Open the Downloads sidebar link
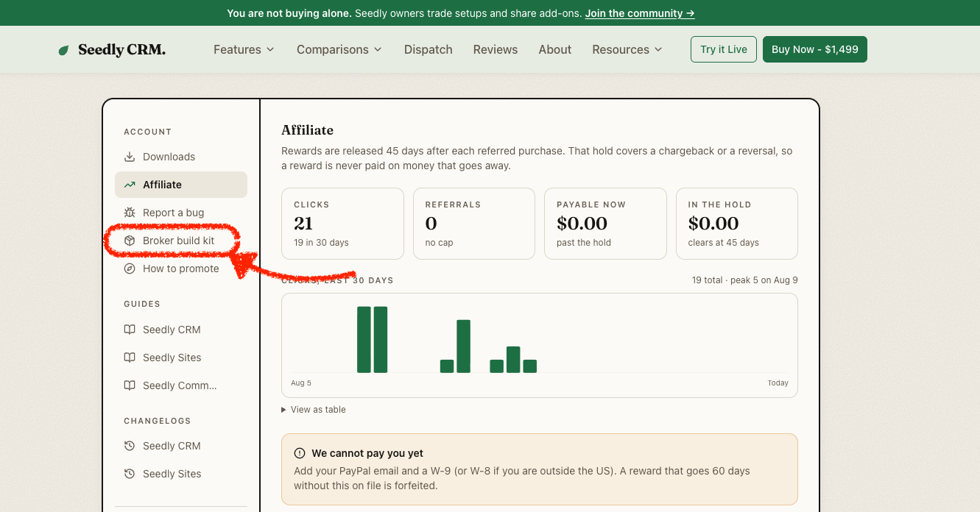This screenshot has height=512, width=980. pyautogui.click(x=181, y=157)
